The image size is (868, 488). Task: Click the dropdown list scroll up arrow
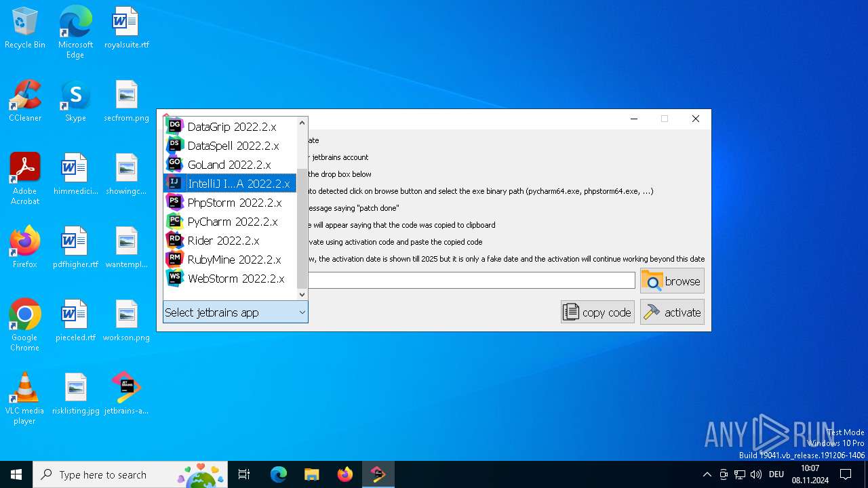pos(302,123)
